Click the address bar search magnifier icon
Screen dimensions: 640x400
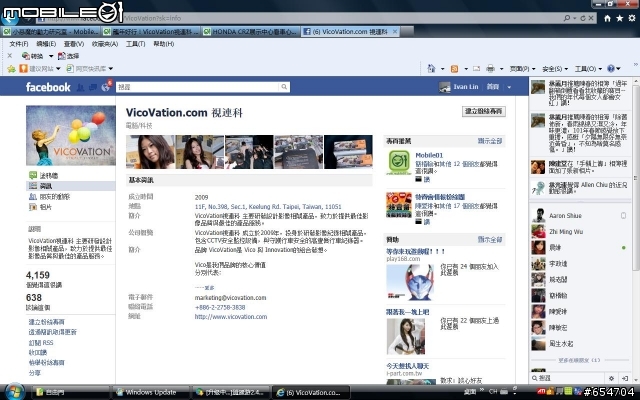tap(567, 18)
